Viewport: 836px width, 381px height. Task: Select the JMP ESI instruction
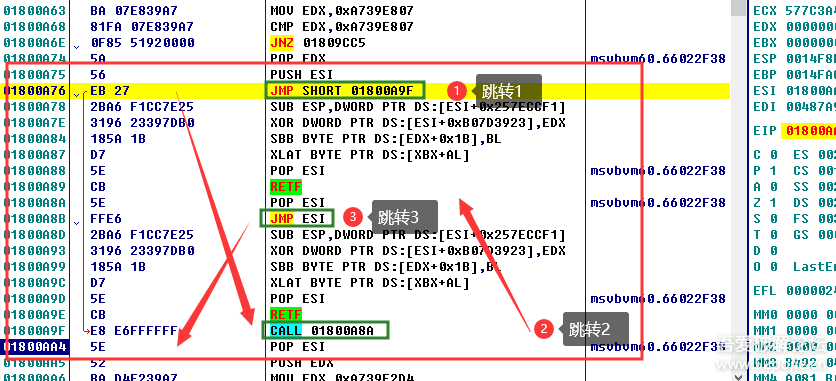coord(298,217)
